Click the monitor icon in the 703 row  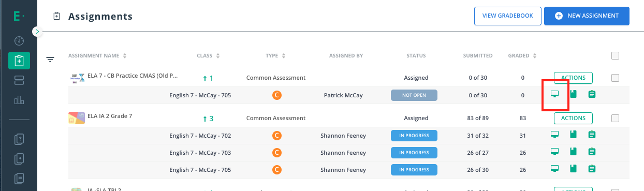(554, 152)
